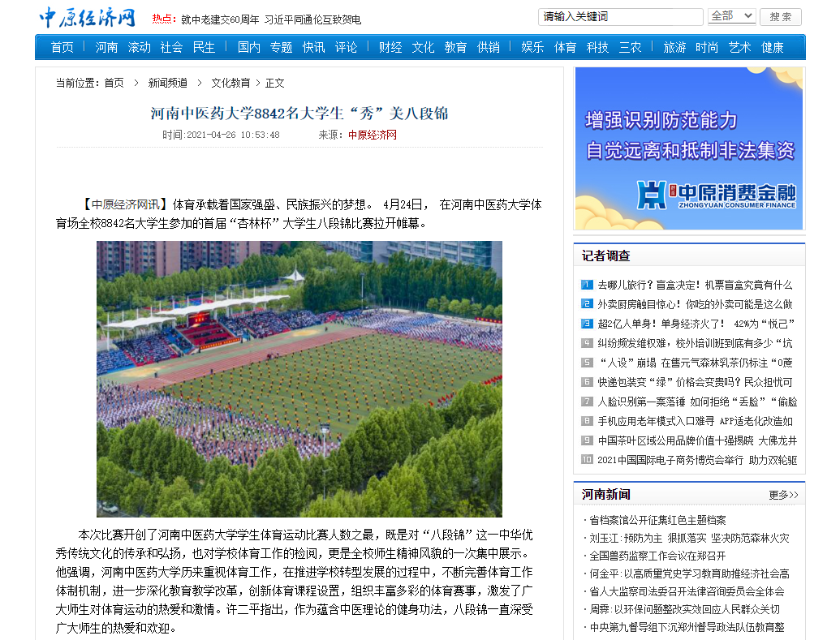Click the number 1 ranking badge icon

click(587, 285)
